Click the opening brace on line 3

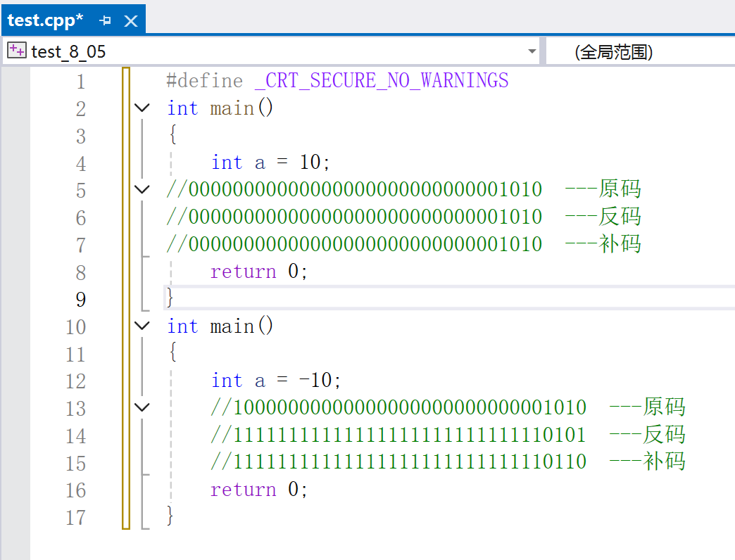pyautogui.click(x=173, y=134)
